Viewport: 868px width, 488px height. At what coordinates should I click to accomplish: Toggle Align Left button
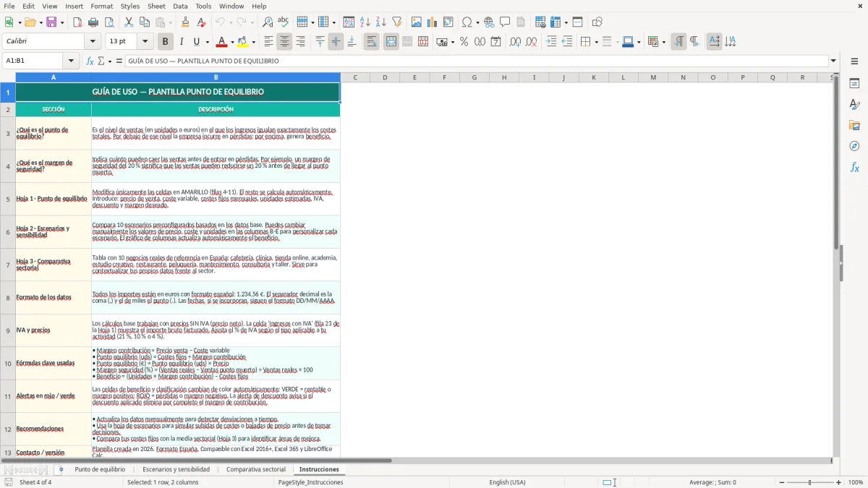point(268,42)
